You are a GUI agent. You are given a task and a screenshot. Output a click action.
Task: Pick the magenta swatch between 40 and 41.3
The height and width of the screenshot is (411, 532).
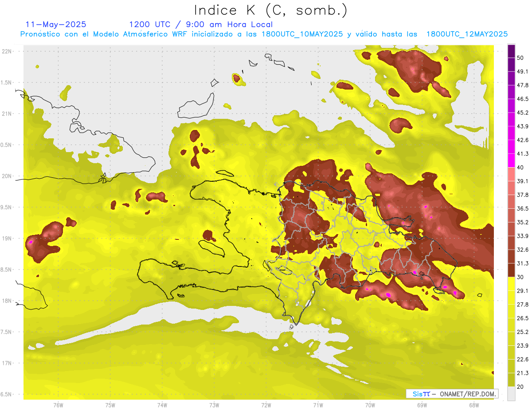point(511,160)
